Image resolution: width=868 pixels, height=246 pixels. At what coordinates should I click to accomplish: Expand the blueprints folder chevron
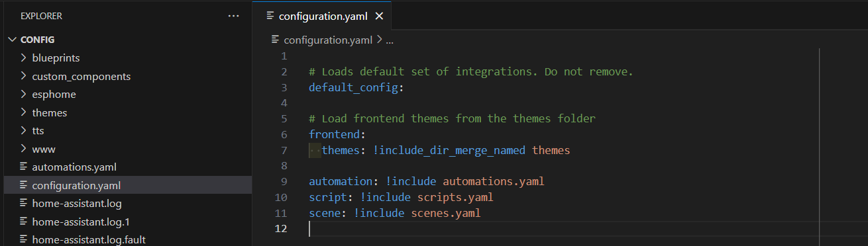[24, 58]
